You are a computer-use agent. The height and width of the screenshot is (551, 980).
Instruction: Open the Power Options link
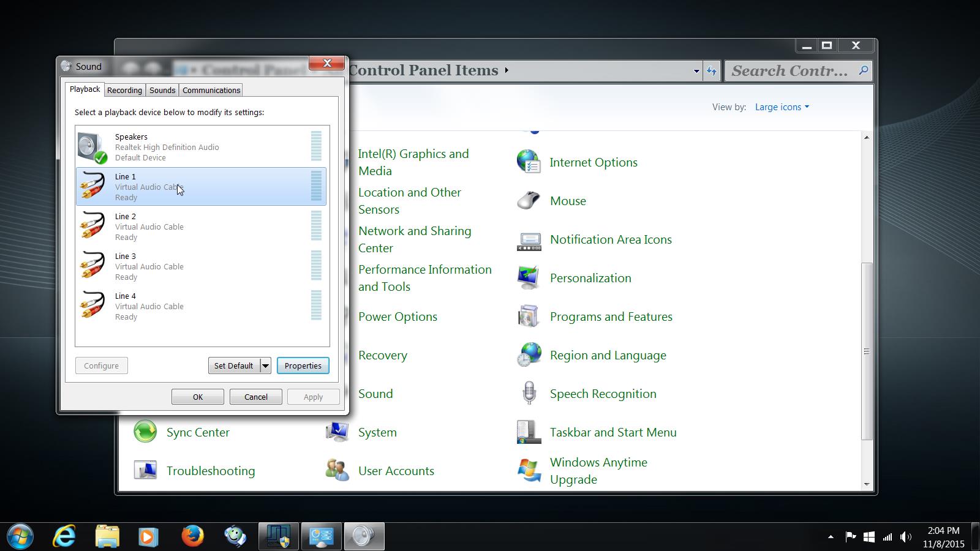tap(398, 317)
